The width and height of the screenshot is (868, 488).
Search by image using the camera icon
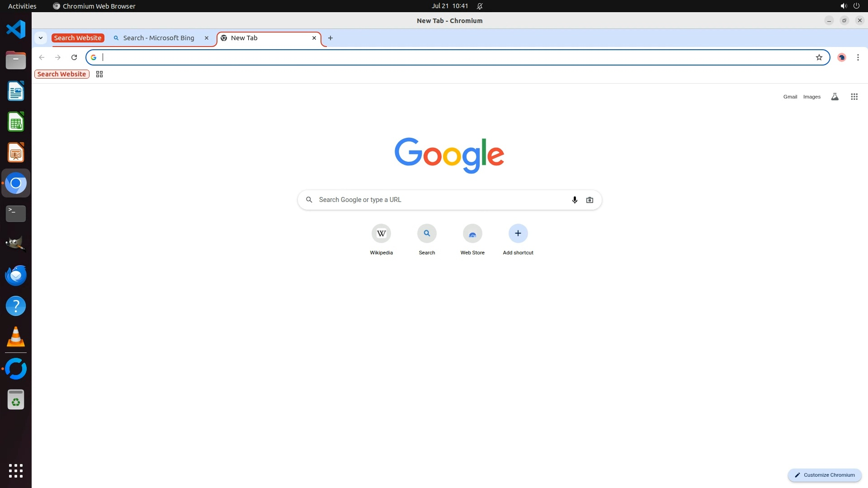590,200
